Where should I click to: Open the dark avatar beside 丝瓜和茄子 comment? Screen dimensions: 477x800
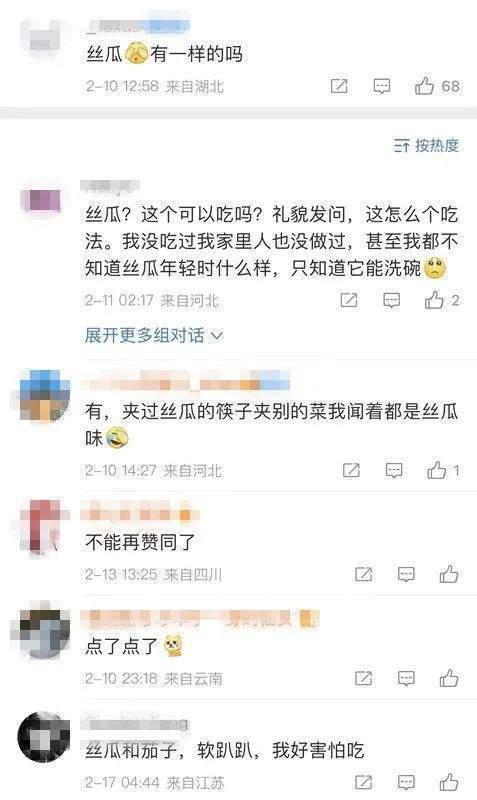(x=43, y=737)
